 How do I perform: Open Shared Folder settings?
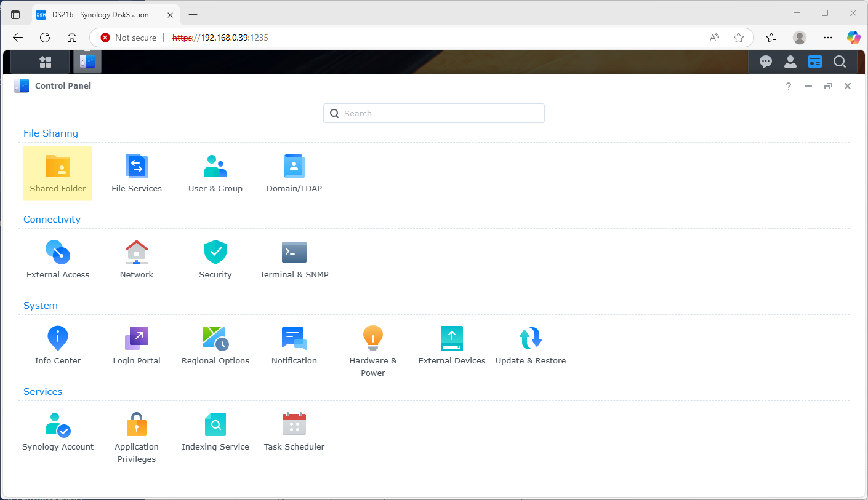point(57,173)
